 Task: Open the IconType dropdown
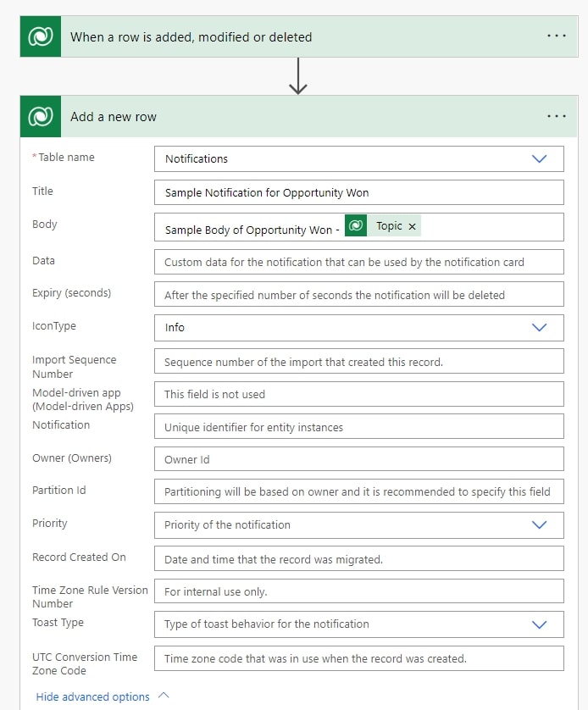coord(540,326)
